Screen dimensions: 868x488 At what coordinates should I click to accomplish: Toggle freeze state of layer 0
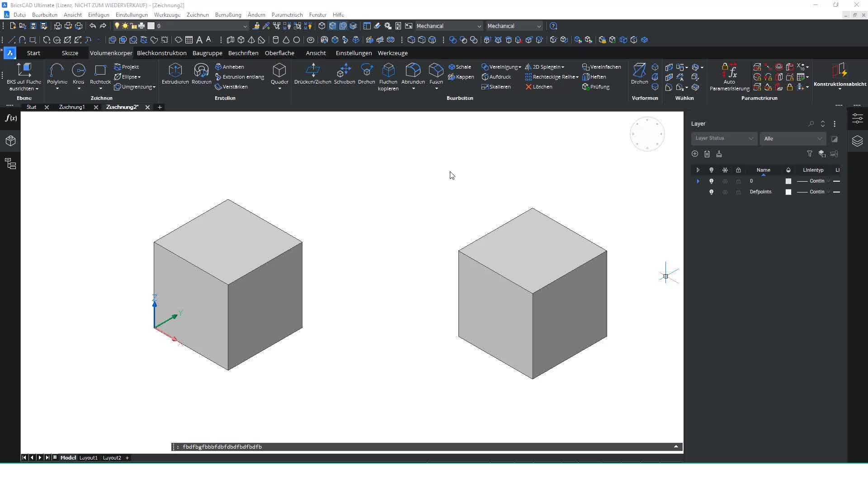[725, 181]
